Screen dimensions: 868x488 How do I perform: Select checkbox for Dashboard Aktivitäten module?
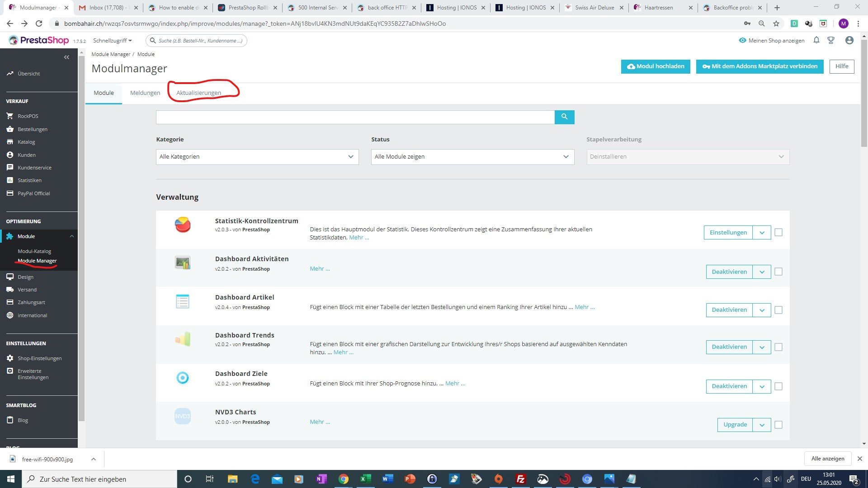point(778,272)
